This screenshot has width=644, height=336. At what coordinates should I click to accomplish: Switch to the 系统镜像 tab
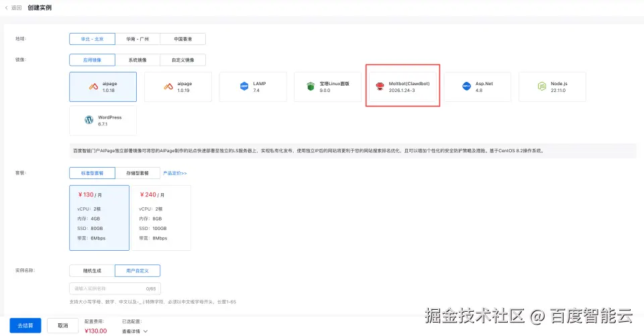point(138,60)
